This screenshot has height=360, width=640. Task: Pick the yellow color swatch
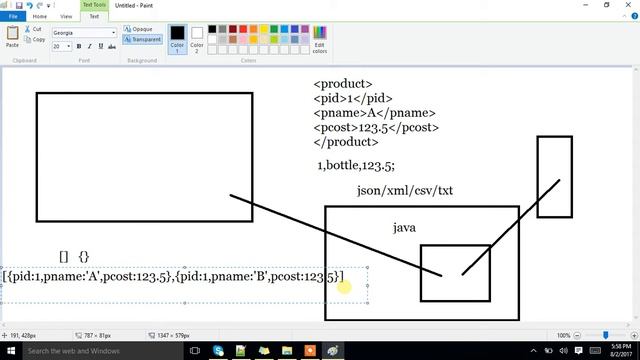[264, 29]
